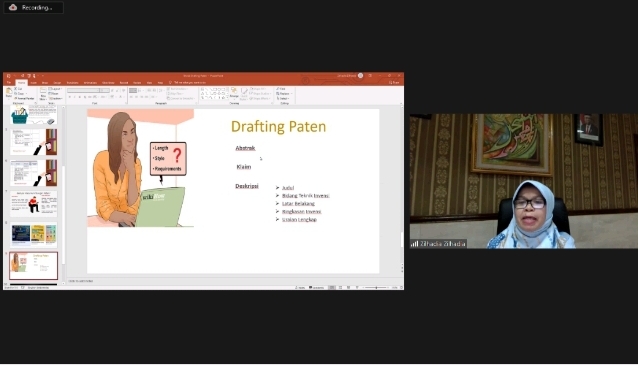Switch to the Home tab

click(21, 83)
